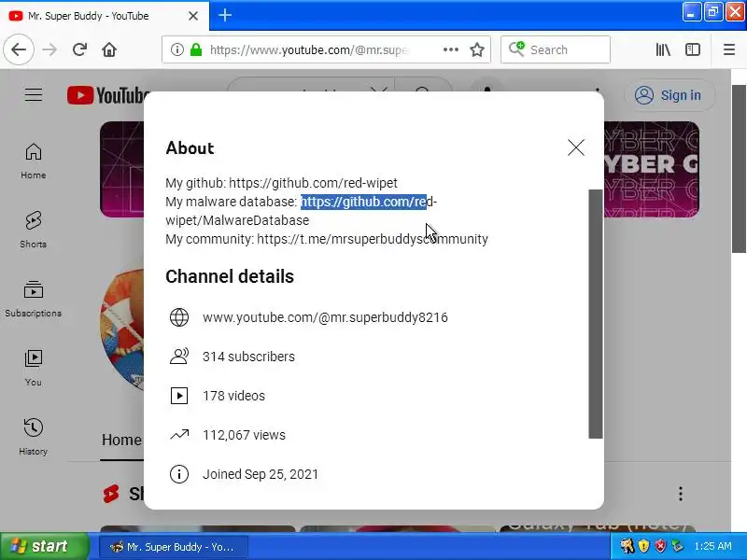Open Shorts in the YouTube sidebar
This screenshot has height=560, width=747.
[34, 230]
